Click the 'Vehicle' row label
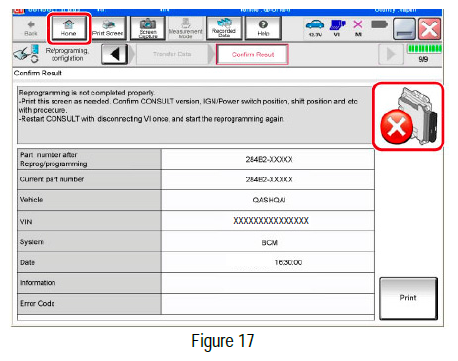The image size is (458, 361). (31, 200)
